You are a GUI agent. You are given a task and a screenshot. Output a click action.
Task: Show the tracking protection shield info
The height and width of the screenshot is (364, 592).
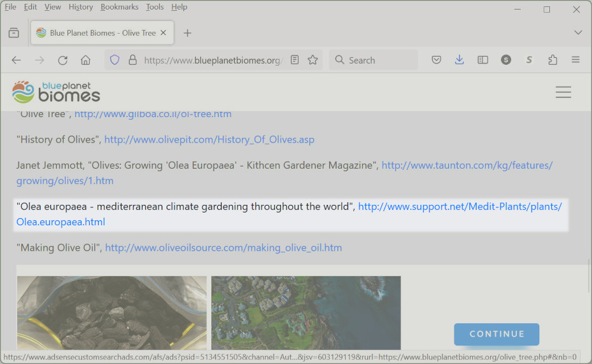click(x=115, y=60)
